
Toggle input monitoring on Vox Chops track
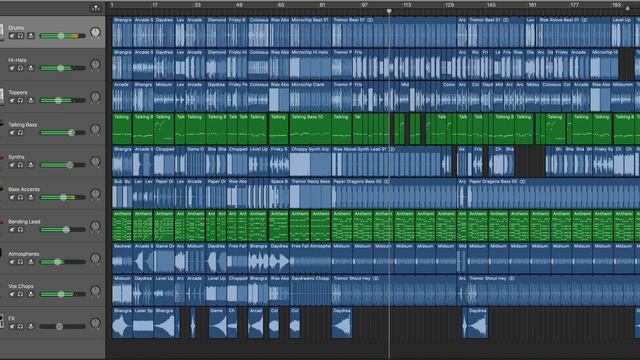click(31, 294)
